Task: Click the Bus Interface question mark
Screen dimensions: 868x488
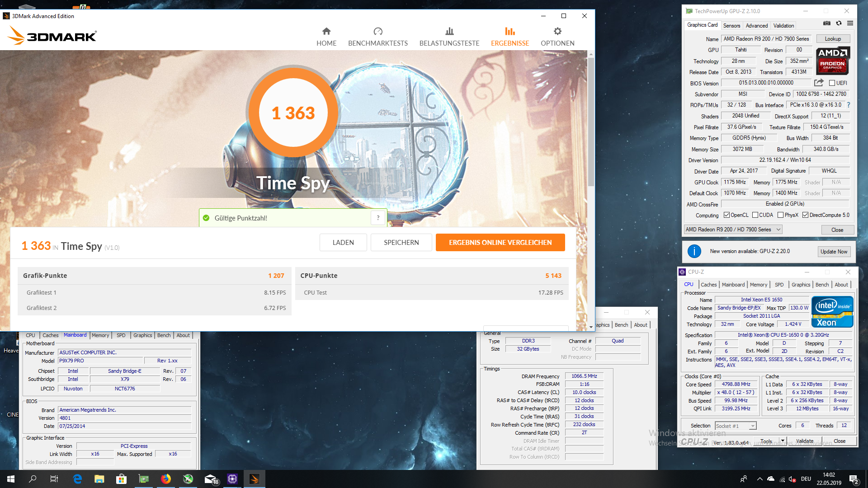Action: 849,105
